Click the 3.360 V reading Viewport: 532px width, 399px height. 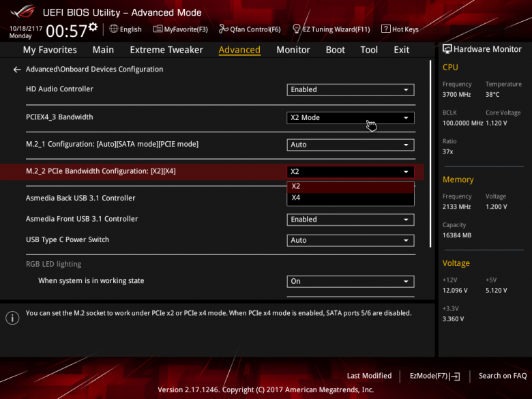(x=453, y=319)
